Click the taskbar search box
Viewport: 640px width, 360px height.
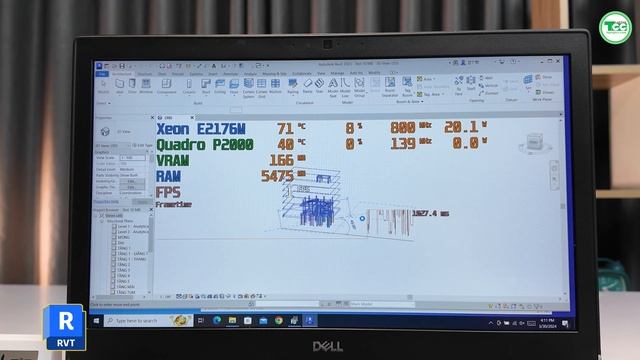pyautogui.click(x=149, y=321)
